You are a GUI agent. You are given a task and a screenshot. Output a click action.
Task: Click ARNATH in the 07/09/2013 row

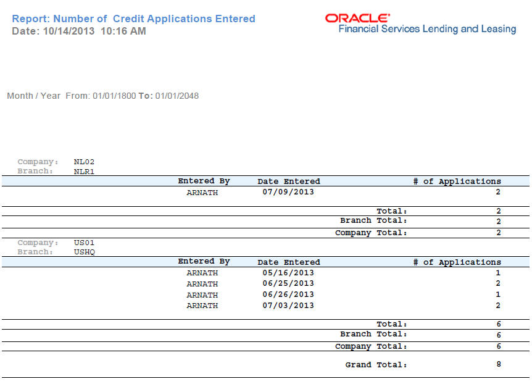pyautogui.click(x=202, y=193)
